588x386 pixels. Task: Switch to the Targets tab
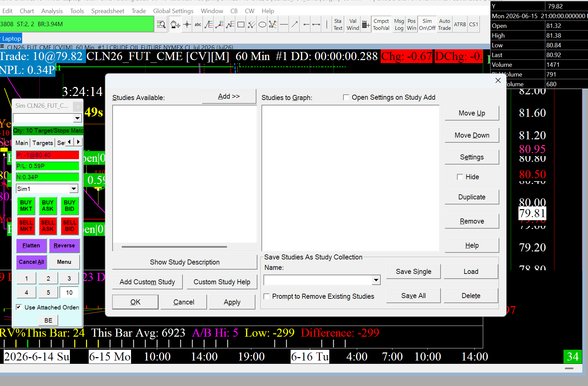(x=43, y=143)
